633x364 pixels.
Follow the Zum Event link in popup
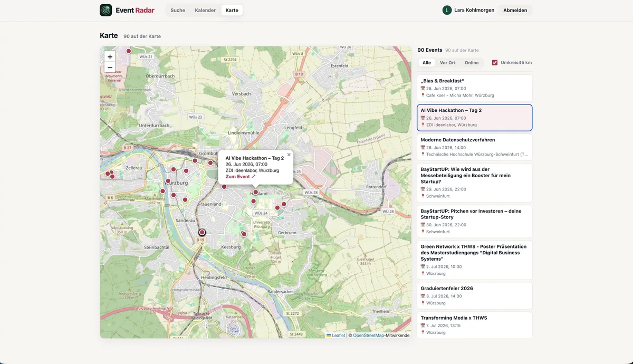point(241,177)
